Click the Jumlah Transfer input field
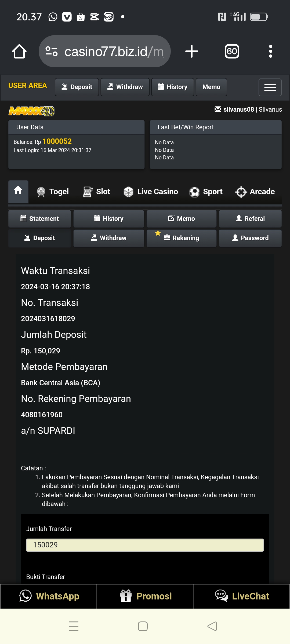 point(145,545)
